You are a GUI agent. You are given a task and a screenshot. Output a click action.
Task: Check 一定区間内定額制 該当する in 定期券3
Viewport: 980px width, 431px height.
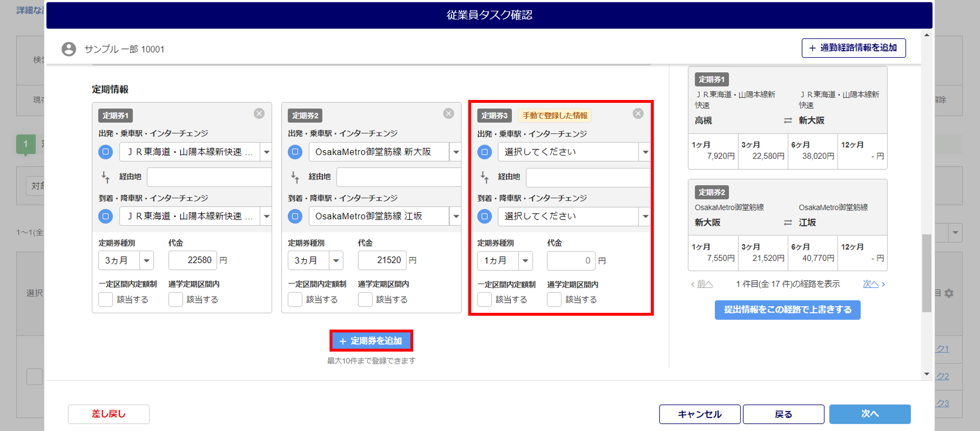pos(484,299)
